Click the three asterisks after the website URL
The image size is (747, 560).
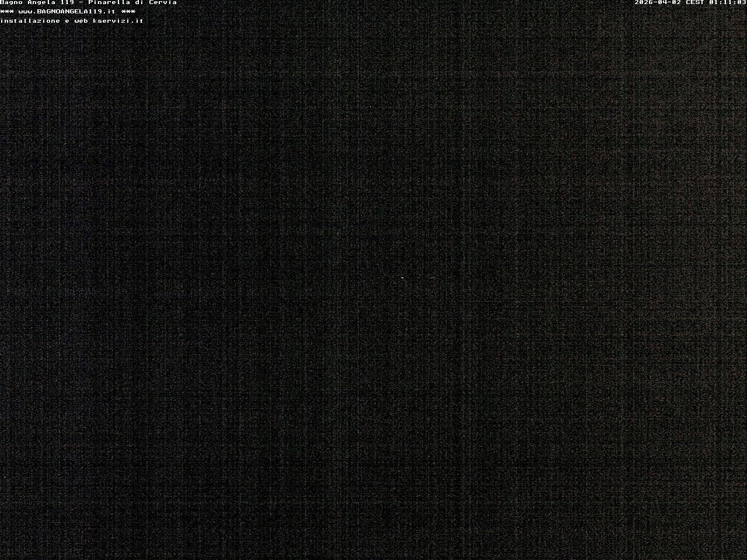click(x=128, y=12)
